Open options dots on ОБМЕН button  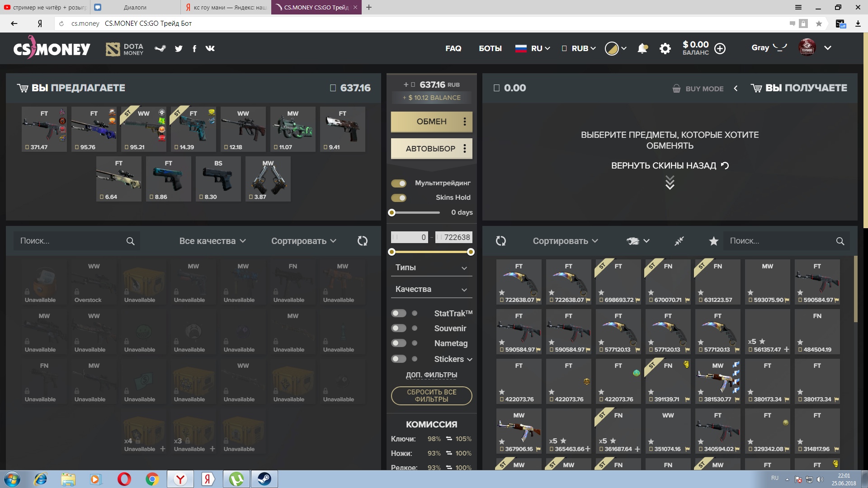[x=465, y=122]
